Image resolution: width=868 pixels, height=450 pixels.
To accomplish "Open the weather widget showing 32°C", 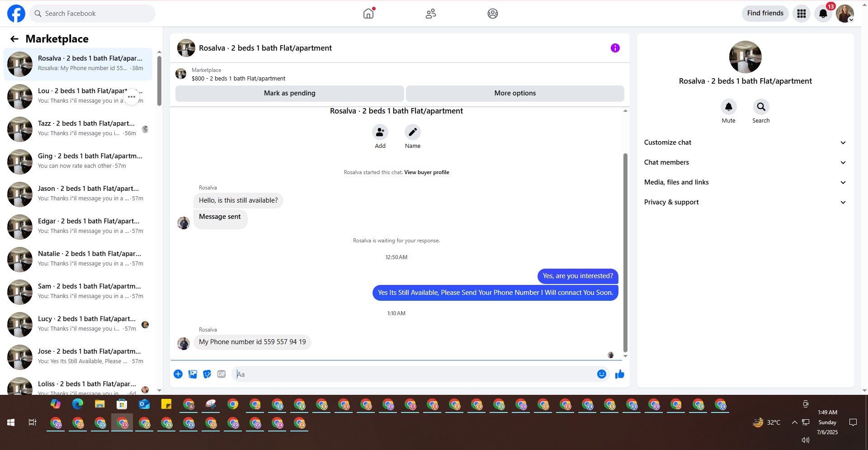I will click(x=767, y=422).
